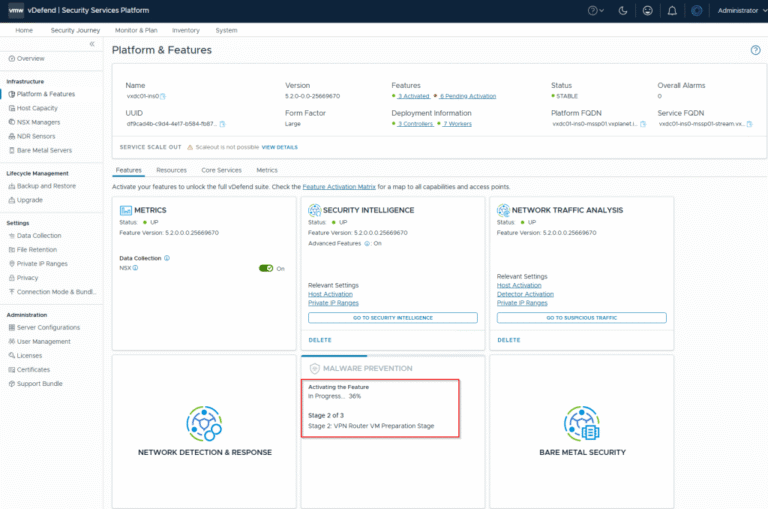Open feedback smiley icon in header
The image size is (768, 509).
click(x=648, y=10)
